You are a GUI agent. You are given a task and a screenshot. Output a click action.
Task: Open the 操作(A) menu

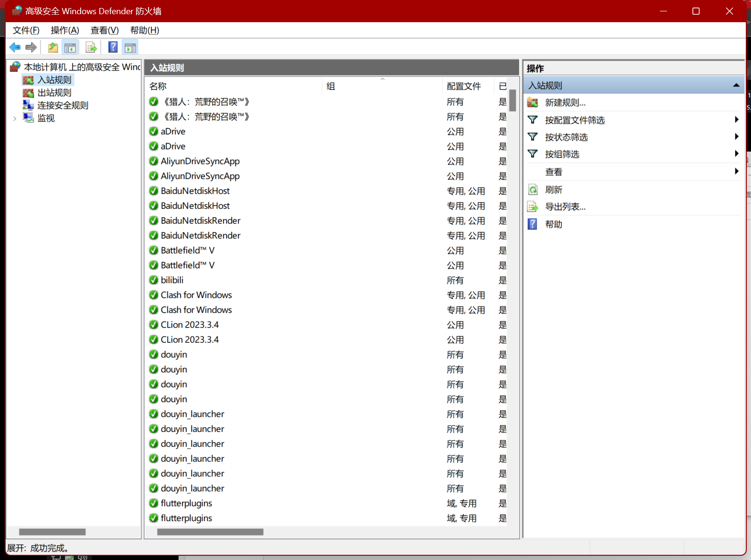65,30
